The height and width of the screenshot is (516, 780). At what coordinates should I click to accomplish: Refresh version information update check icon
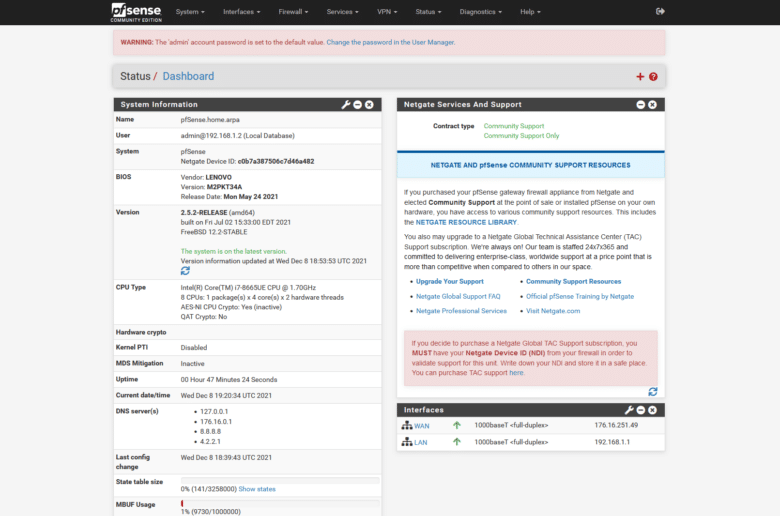click(x=185, y=271)
